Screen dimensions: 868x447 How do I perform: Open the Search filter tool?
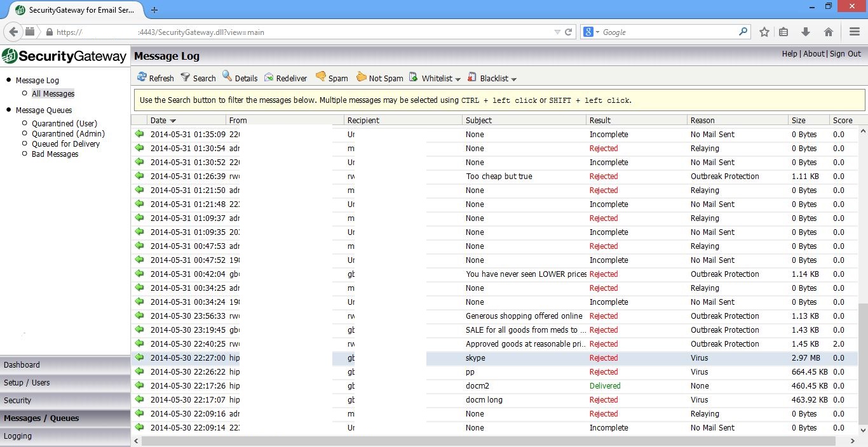pos(186,77)
